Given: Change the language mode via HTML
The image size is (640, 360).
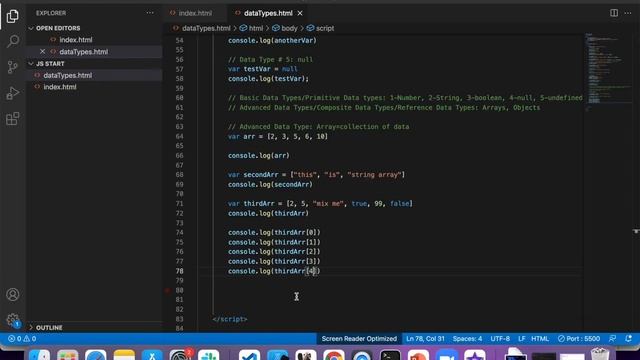Looking at the screenshot, I should [x=540, y=339].
